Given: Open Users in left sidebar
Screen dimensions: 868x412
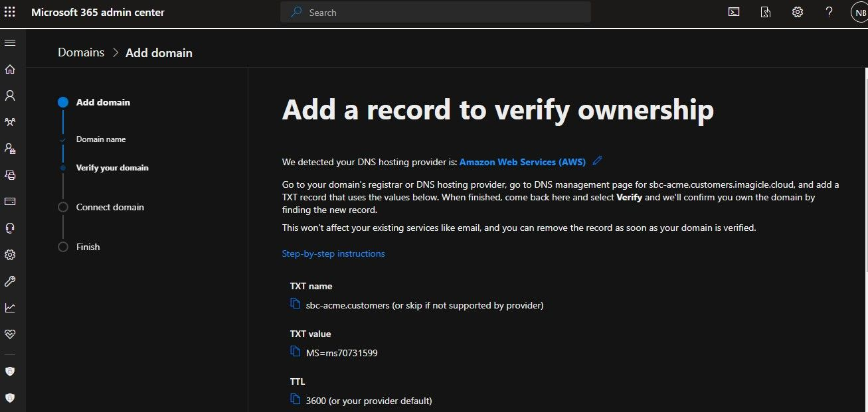Looking at the screenshot, I should [x=10, y=96].
